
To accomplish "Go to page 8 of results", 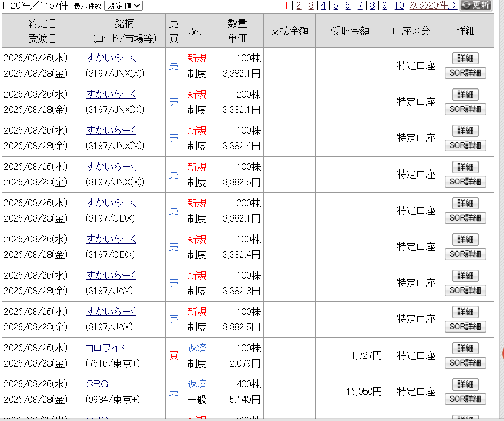I will coord(372,5).
